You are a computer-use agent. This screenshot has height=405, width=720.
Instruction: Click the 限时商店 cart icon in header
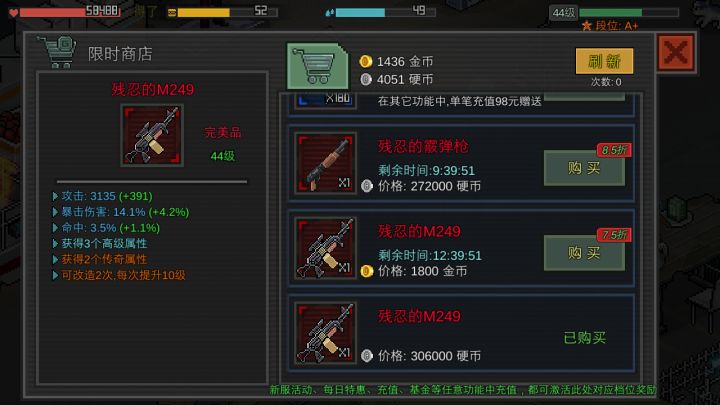click(x=57, y=51)
